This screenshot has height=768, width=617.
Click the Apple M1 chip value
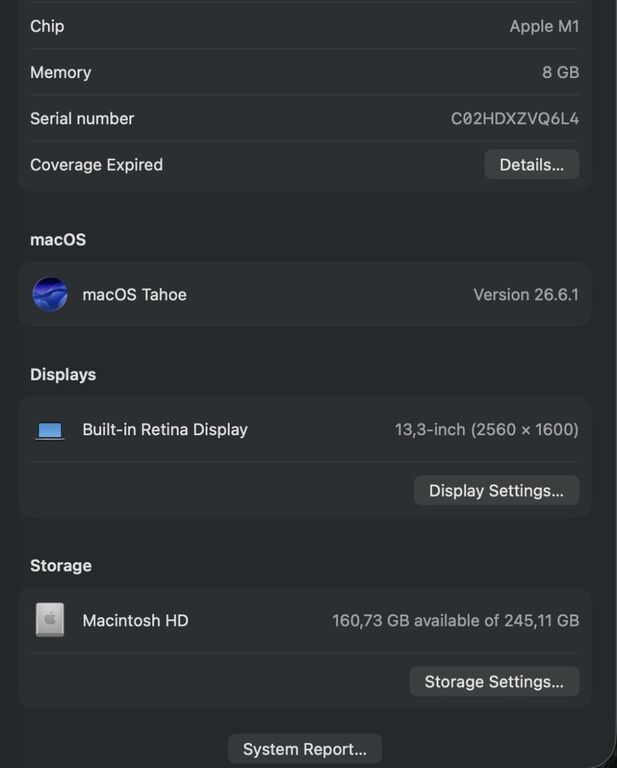coord(545,26)
